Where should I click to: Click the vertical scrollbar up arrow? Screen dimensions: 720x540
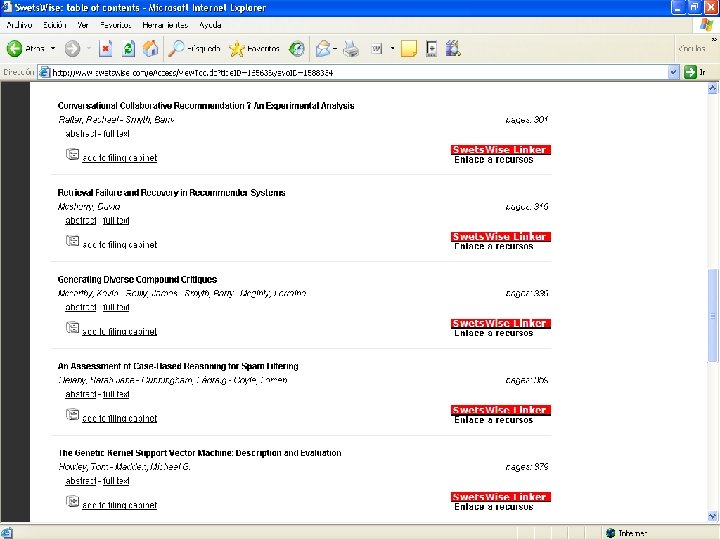point(713,89)
